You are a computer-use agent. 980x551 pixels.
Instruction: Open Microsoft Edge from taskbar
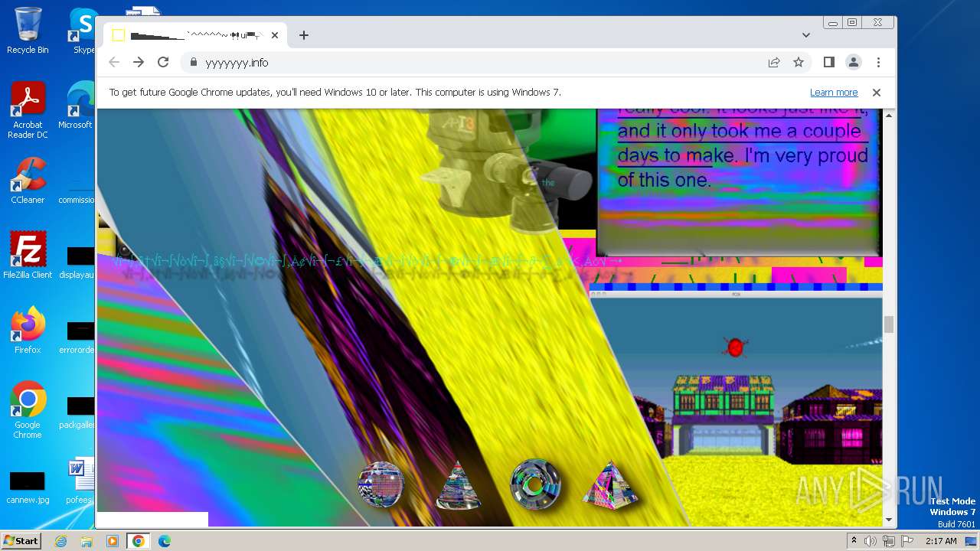pos(165,541)
